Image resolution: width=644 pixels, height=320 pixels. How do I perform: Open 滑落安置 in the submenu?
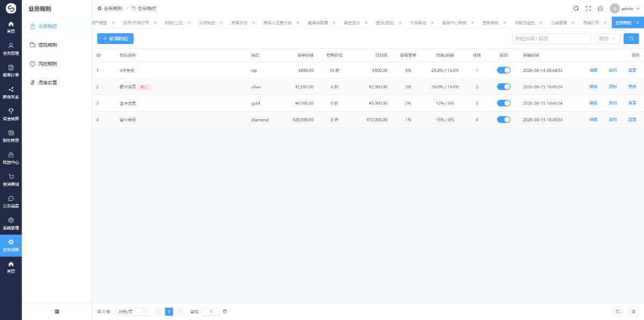(x=48, y=83)
